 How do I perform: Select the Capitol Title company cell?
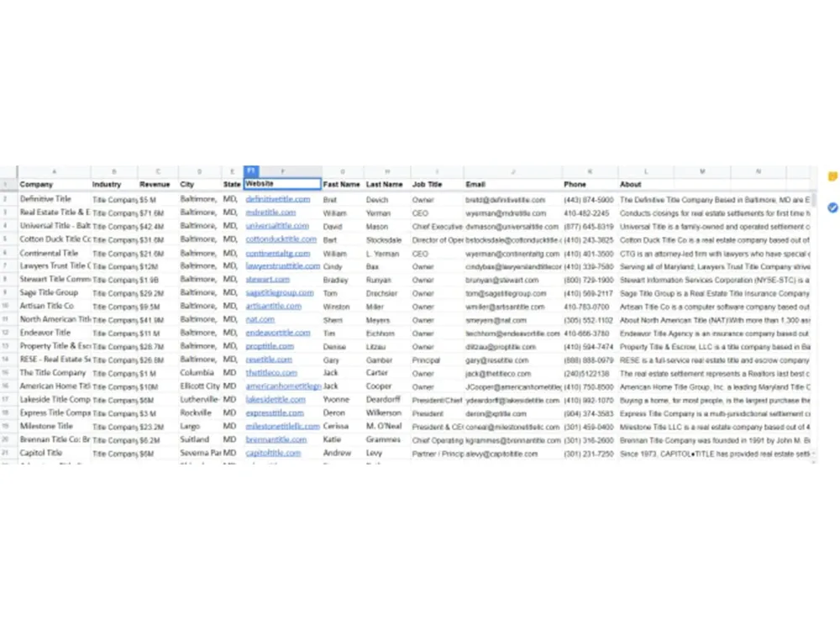(54, 454)
